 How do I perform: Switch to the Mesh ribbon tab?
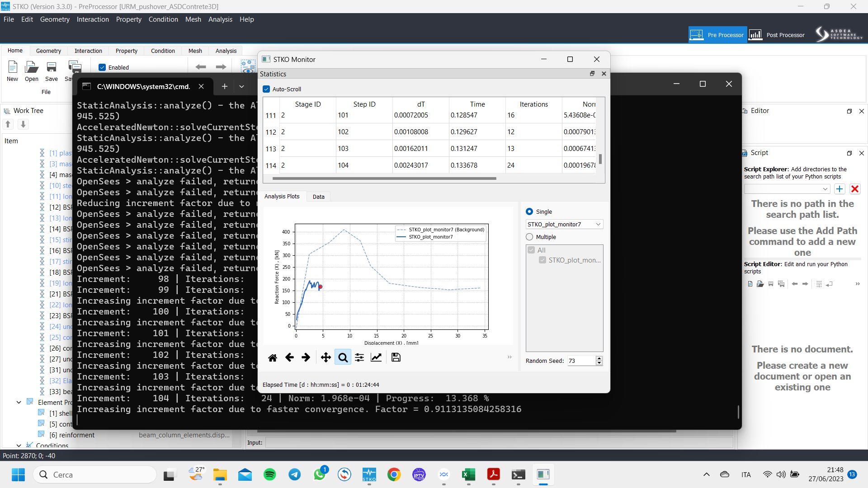[195, 51]
